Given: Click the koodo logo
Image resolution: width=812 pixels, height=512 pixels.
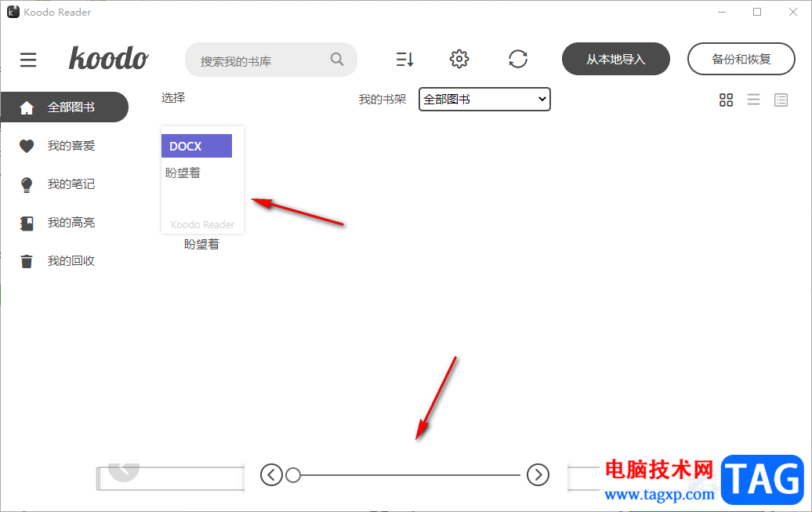Looking at the screenshot, I should pos(109,58).
